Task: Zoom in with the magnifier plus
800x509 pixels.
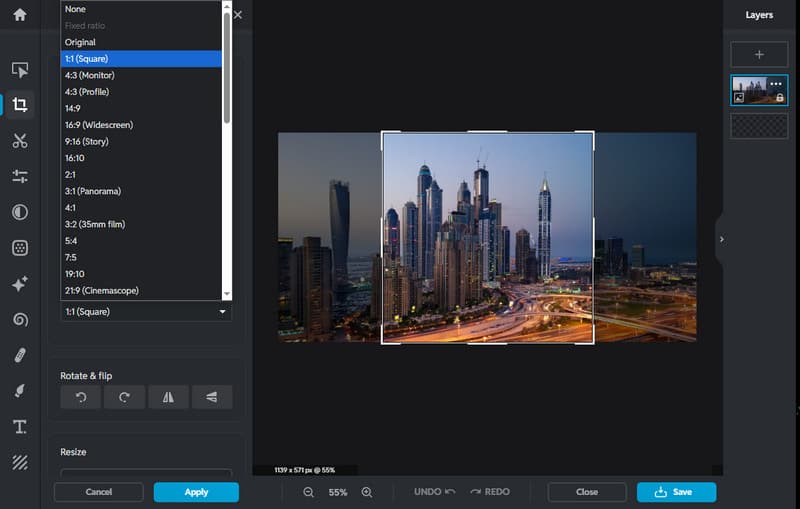Action: tap(367, 492)
